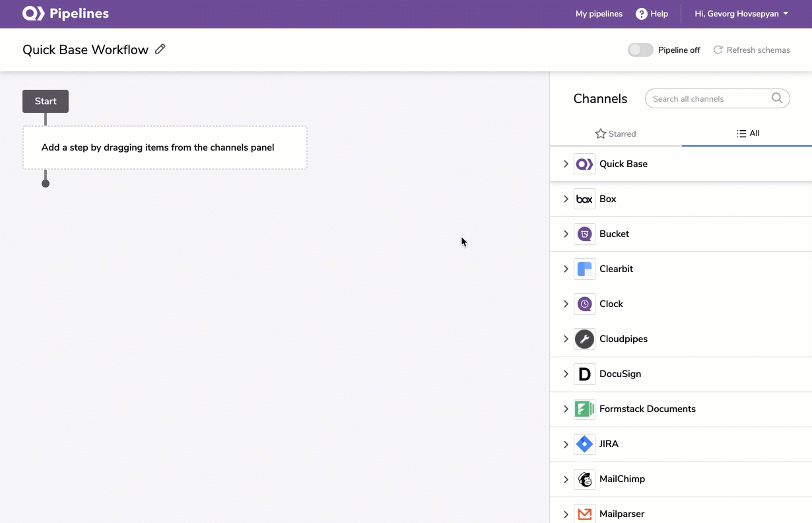Click the pipeline end node dot
The image size is (812, 523).
click(46, 184)
